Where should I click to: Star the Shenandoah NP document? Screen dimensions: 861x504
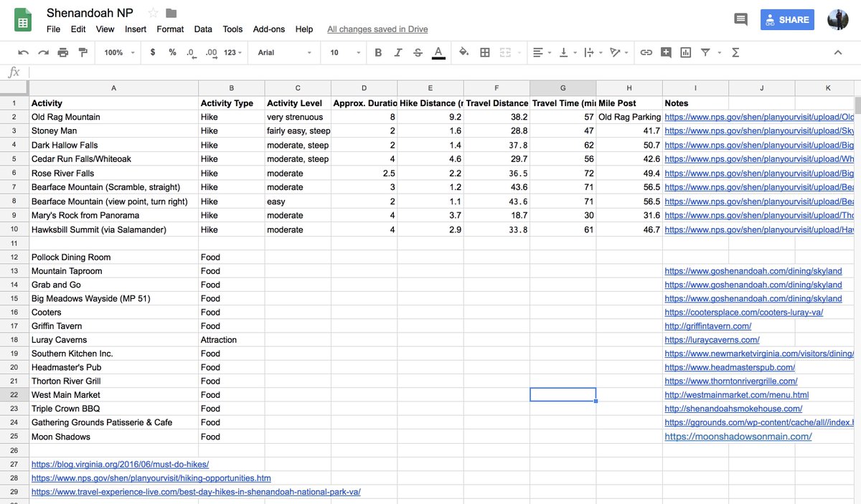point(153,13)
